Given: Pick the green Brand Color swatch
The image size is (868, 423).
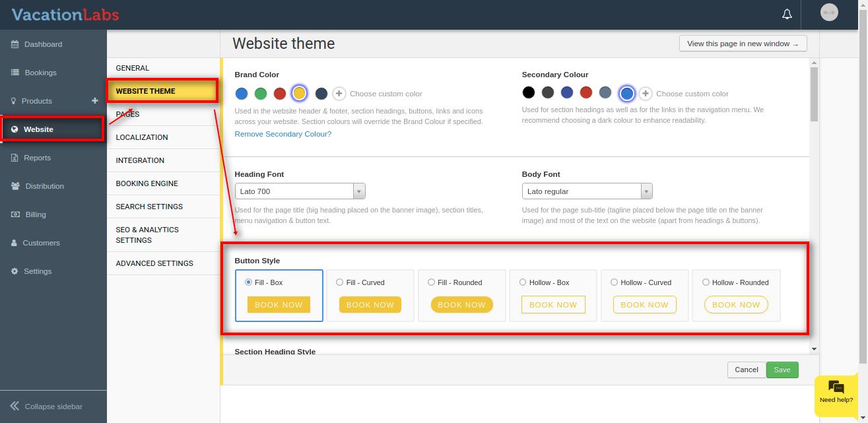Looking at the screenshot, I should pyautogui.click(x=261, y=94).
